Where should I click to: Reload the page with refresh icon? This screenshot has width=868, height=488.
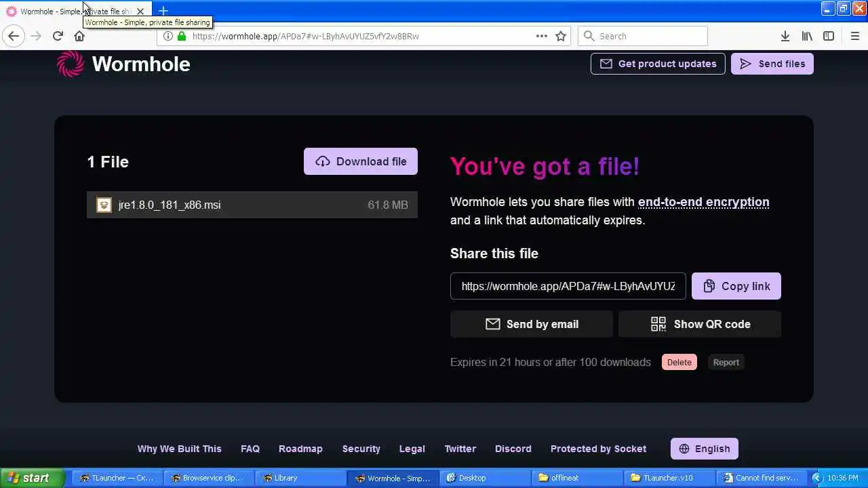58,36
